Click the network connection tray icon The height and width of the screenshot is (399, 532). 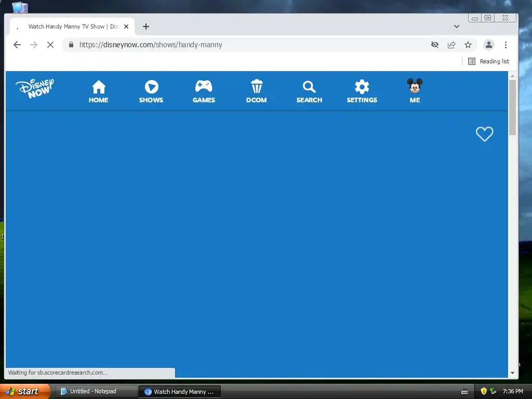[493, 392]
